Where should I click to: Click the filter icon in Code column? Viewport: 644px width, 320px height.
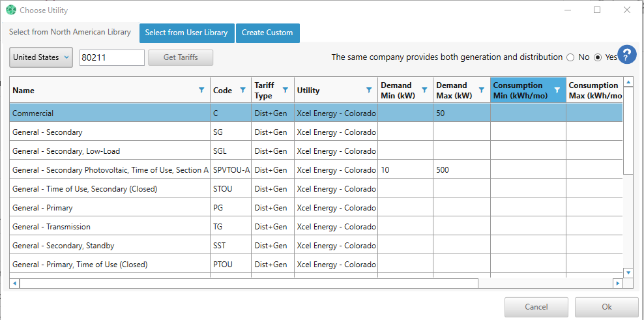(243, 91)
